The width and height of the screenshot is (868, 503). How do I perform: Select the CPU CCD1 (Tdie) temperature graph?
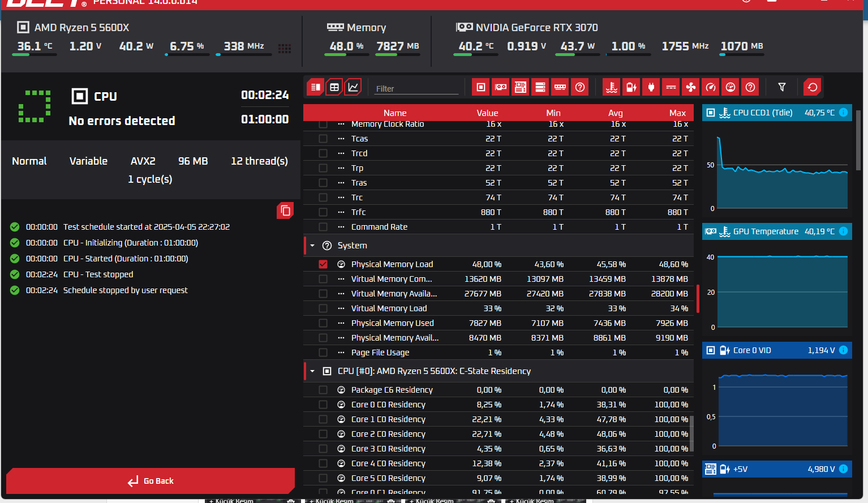[x=777, y=161]
